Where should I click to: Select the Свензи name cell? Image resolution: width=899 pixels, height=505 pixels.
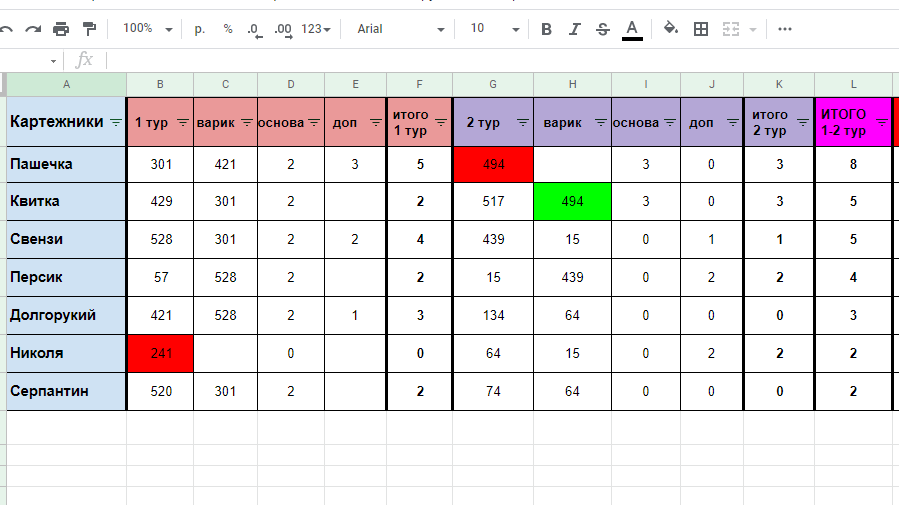pyautogui.click(x=67, y=239)
